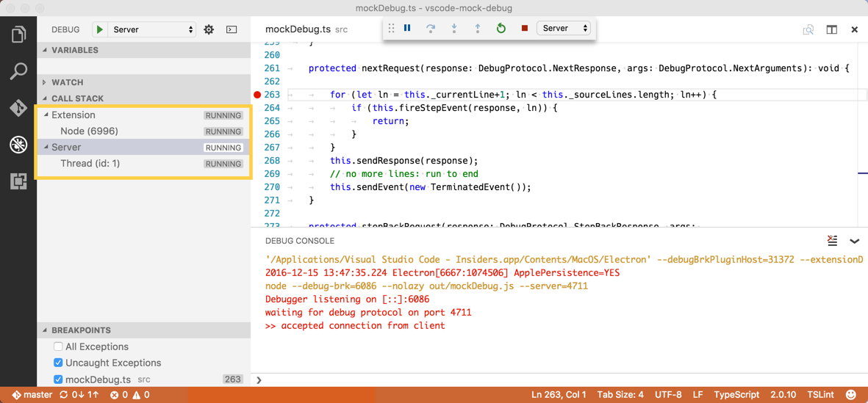868x403 pixels.
Task: Click the red Stop debugging button
Action: (x=524, y=29)
